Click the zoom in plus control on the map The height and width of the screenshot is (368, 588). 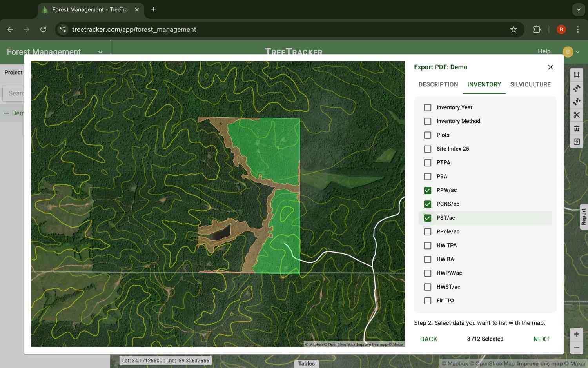(x=577, y=334)
